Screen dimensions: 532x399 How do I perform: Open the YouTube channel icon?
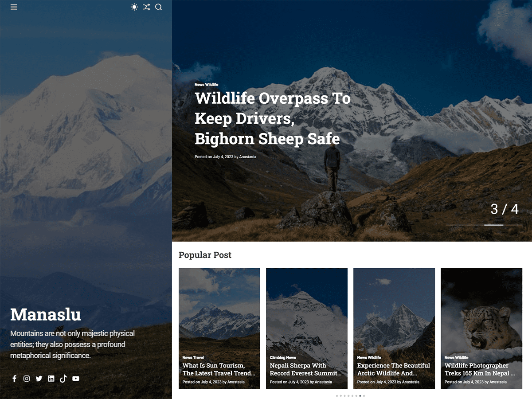click(x=75, y=379)
